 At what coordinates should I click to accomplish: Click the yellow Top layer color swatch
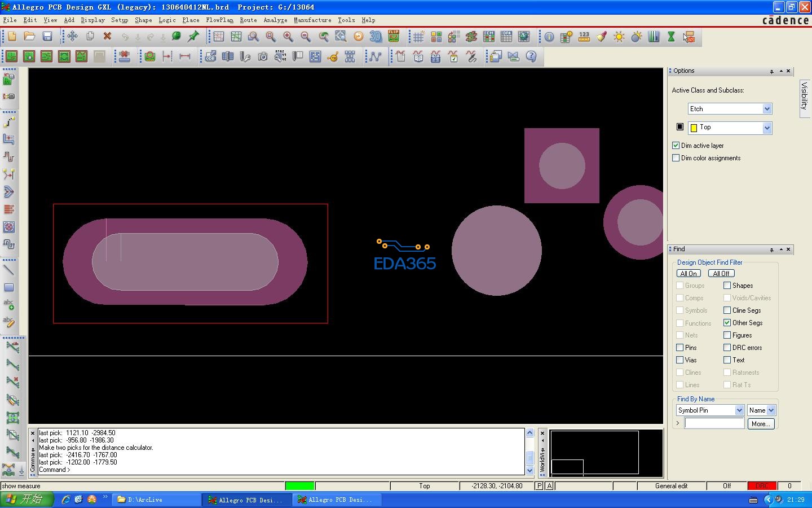coord(694,128)
